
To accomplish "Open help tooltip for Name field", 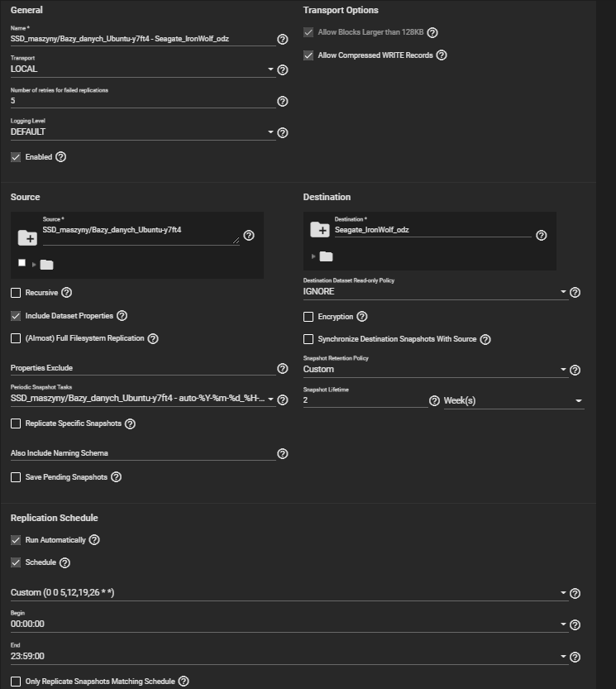I will (283, 39).
